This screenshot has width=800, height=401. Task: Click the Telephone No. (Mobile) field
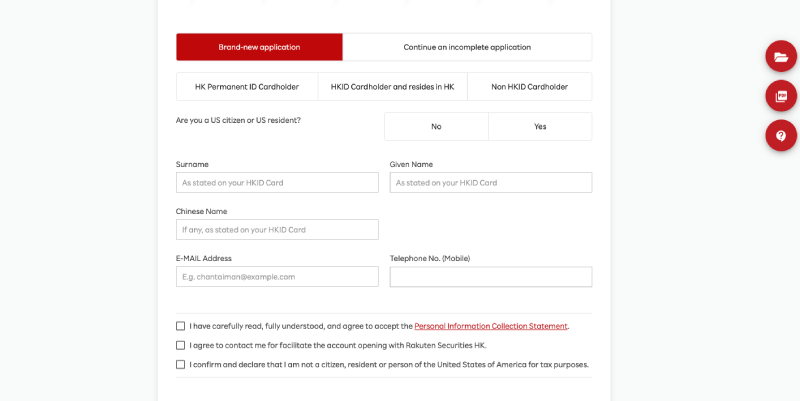point(490,277)
